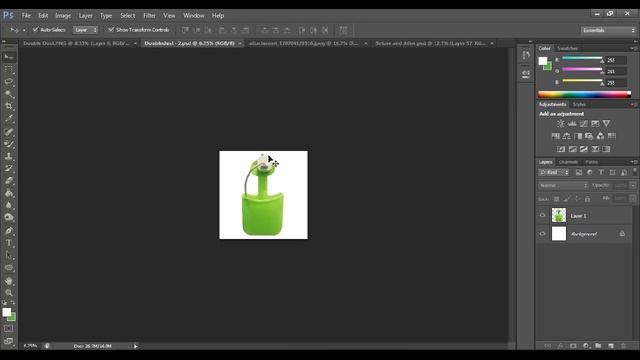Open the status bar info arrow
640x360 pixels.
click(136, 346)
